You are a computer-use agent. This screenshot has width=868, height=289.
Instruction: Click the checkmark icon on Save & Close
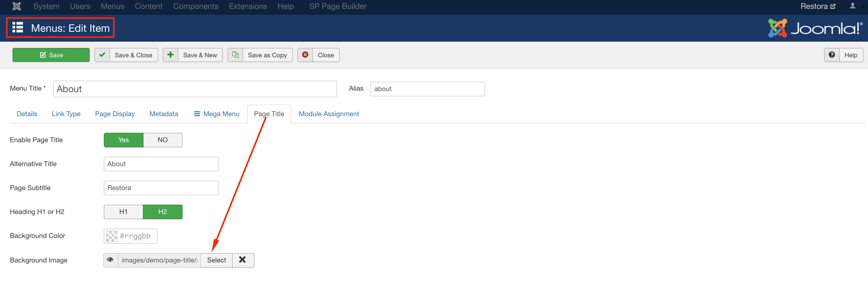tap(102, 55)
